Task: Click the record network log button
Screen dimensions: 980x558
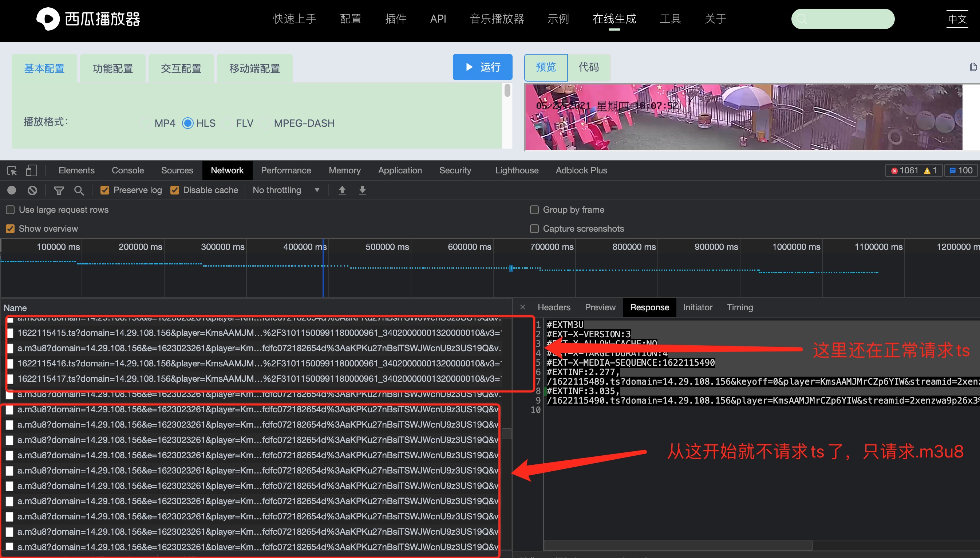Action: [11, 190]
